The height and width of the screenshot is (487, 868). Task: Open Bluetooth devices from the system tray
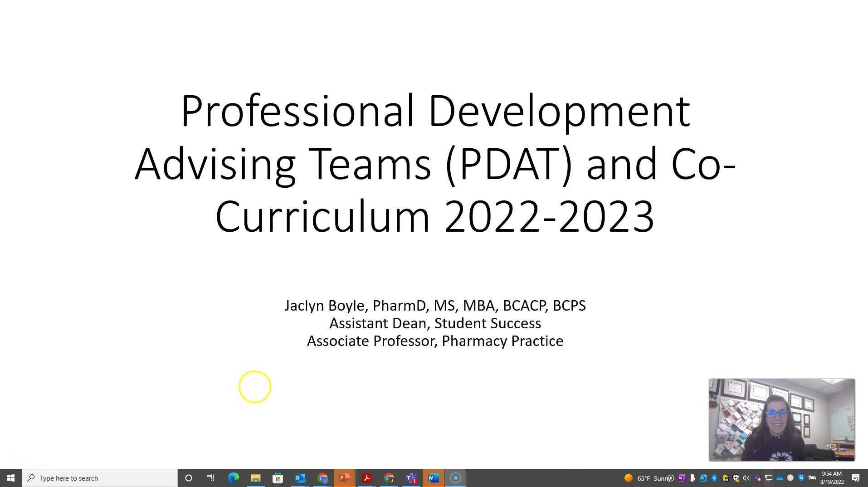click(x=714, y=478)
